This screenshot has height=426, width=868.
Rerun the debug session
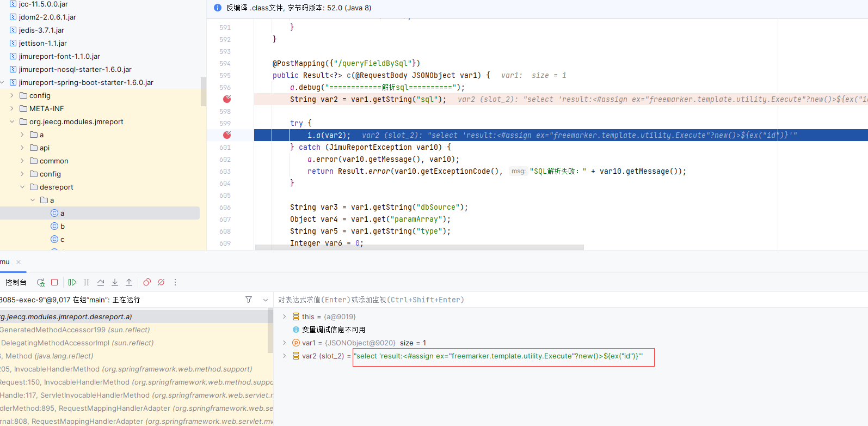pos(40,282)
